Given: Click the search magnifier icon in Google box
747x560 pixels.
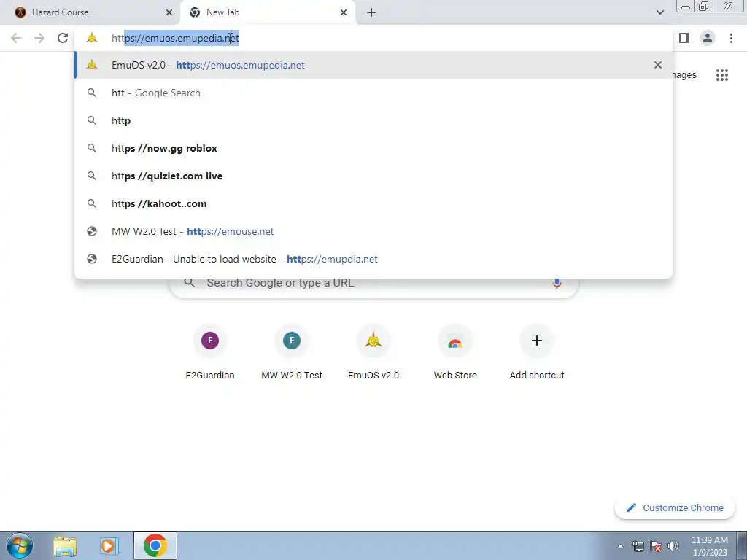Looking at the screenshot, I should pos(190,283).
